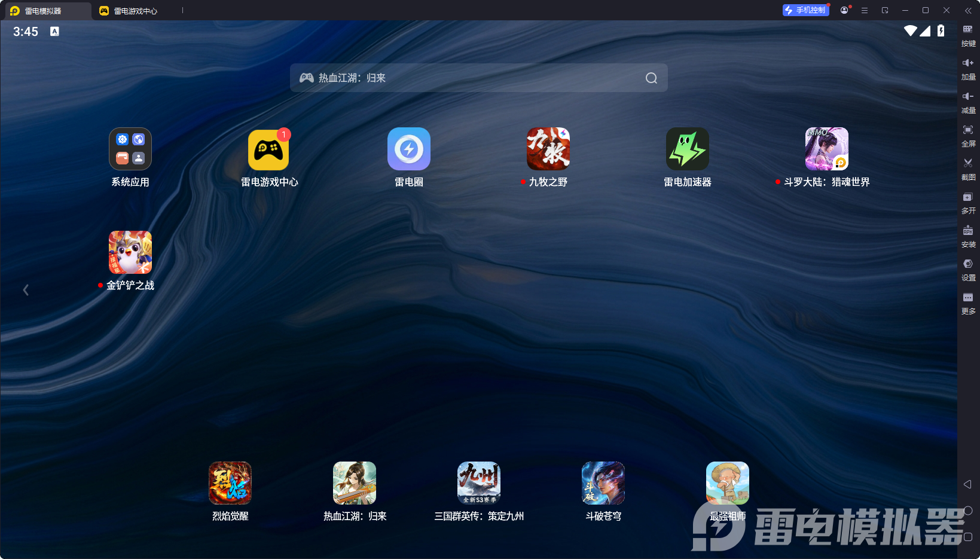Viewport: 980px width, 559px height.
Task: Click the 3:45 clock in the status bar
Action: tap(26, 32)
